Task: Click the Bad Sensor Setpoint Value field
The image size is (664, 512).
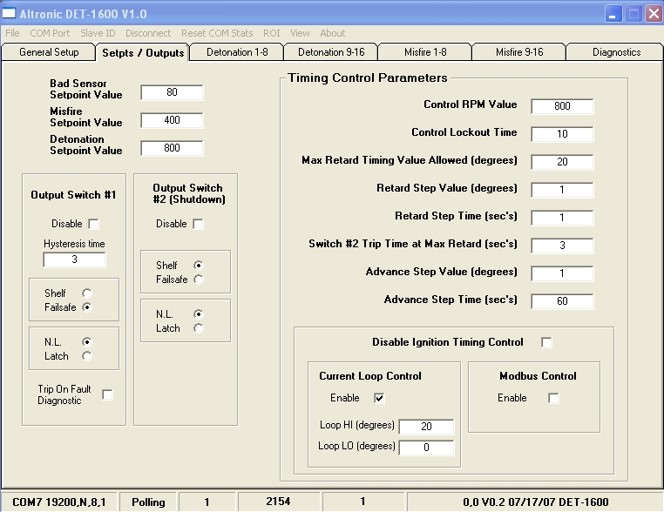Action: click(172, 92)
